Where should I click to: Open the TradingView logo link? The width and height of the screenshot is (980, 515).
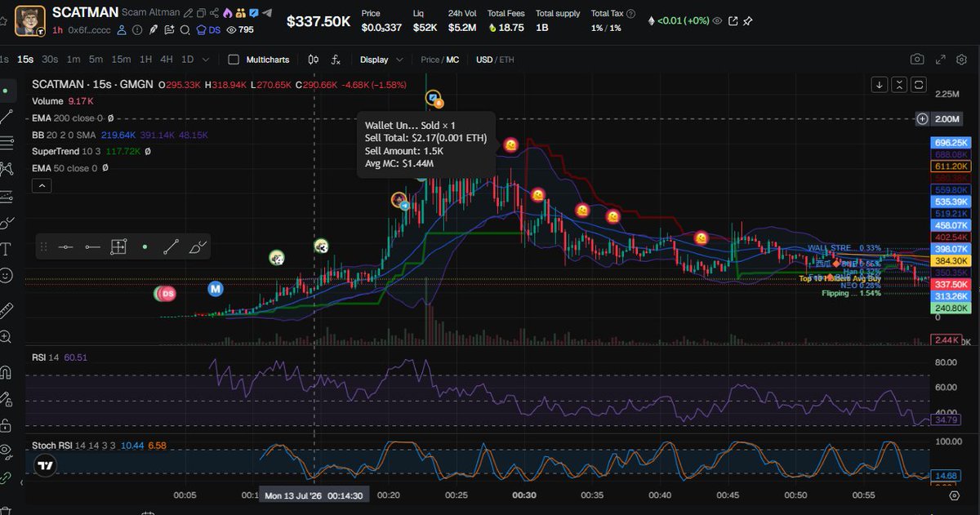click(46, 466)
